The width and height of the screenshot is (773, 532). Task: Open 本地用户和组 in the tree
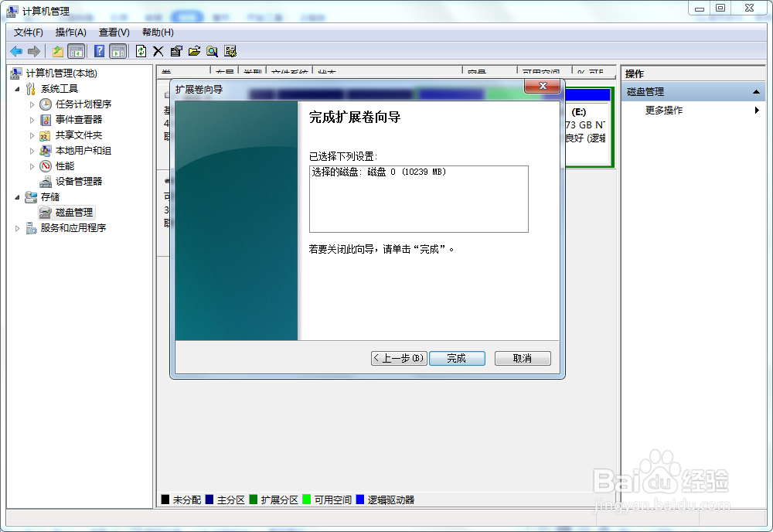tap(83, 150)
